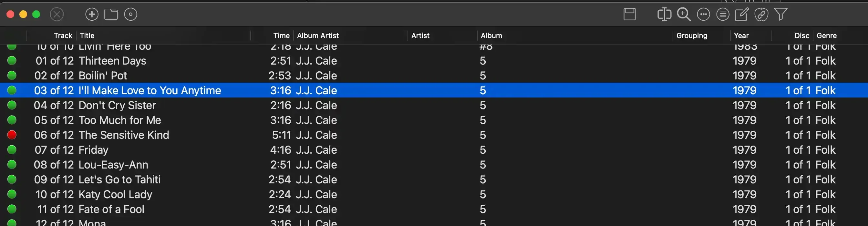Screen dimensions: 868x226
Task: Click the green status dot beside Thirteen Days
Action: [x=12, y=61]
